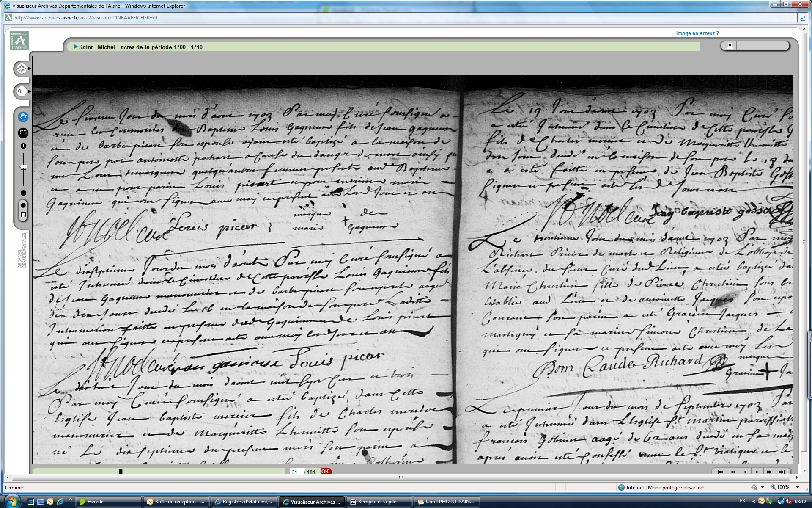
Task: Click the fit-to-original equals icon
Action: 24,205
